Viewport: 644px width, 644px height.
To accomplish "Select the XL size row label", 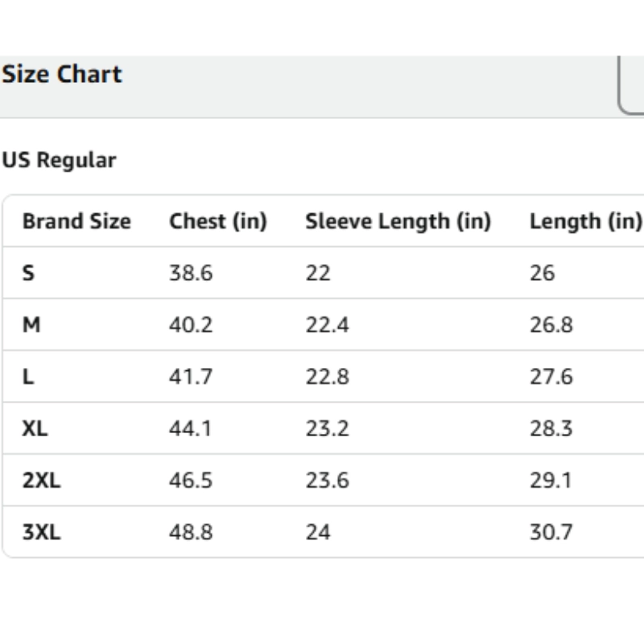I will pos(35,428).
